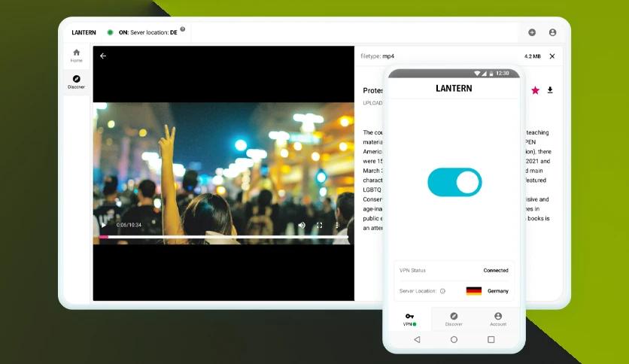Mute the video volume
Viewport: 629px width, 364px height.
[x=302, y=226]
